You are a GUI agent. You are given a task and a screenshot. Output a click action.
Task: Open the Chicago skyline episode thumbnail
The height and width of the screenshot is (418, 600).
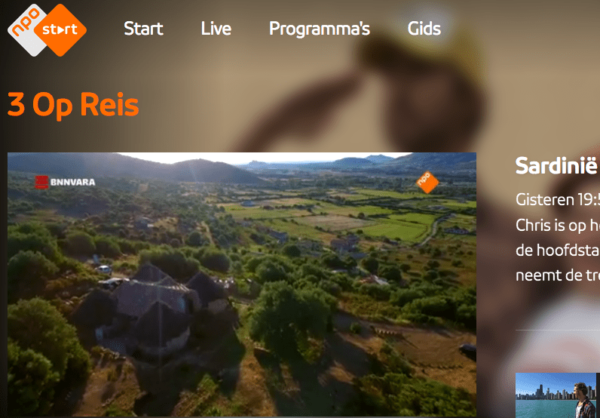coord(558,395)
